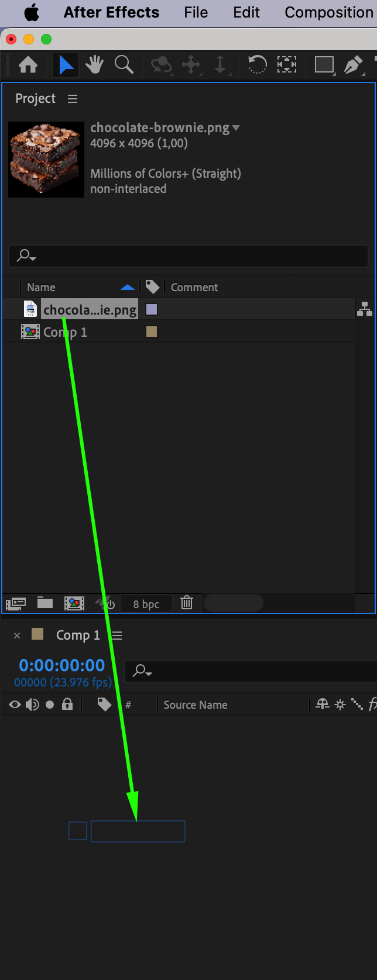Toggle the Solo column dot in timeline
This screenshot has height=980, width=377.
tap(50, 705)
